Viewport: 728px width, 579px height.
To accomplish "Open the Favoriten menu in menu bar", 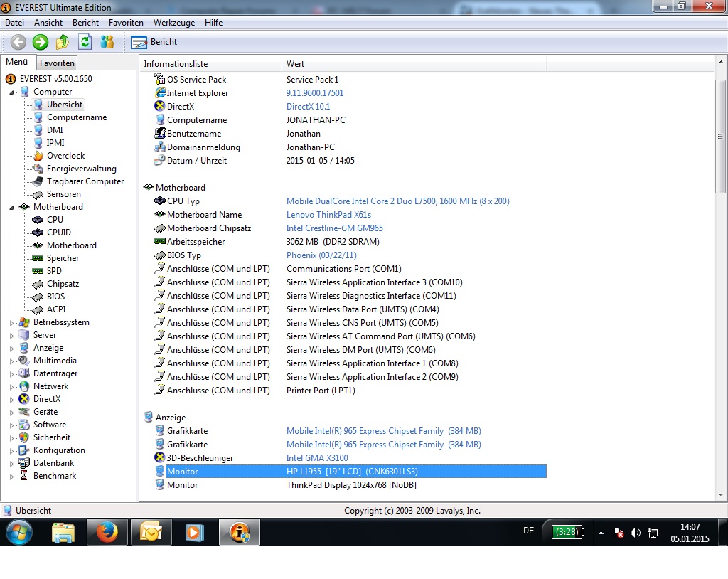I will 126,22.
